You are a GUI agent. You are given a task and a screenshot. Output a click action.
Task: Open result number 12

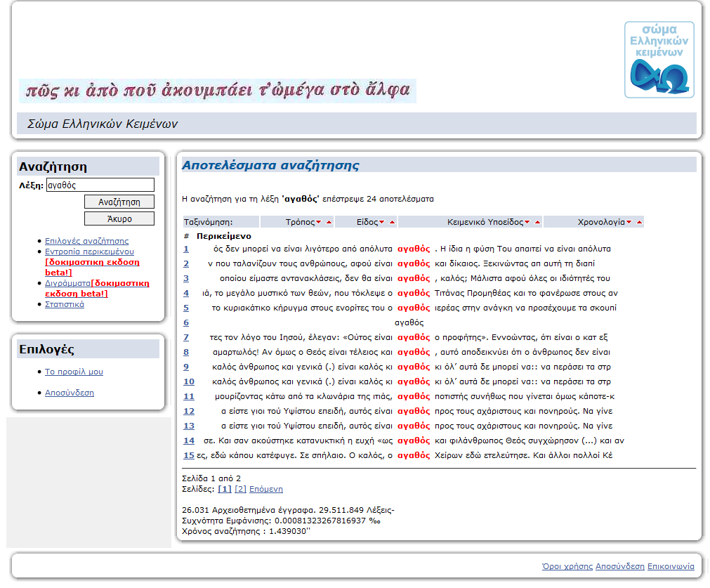click(189, 412)
